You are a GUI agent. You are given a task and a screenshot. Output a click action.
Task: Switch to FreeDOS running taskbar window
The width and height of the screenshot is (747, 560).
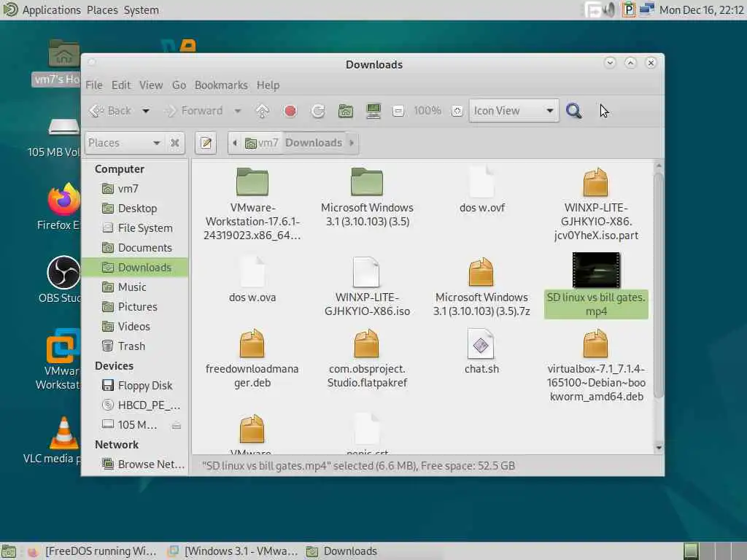tap(92, 551)
